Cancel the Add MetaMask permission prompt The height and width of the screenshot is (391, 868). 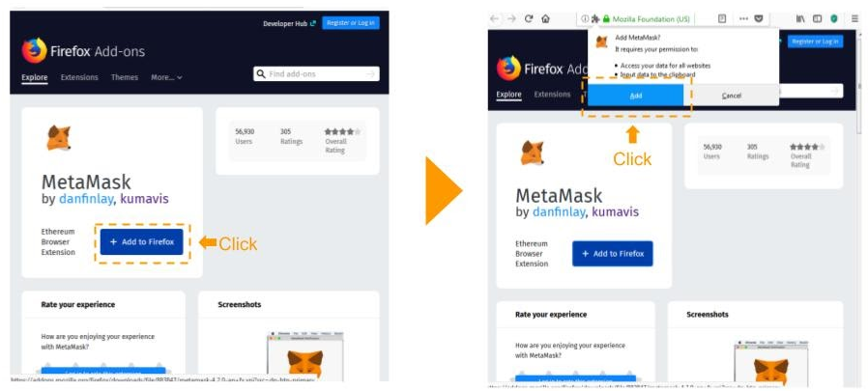(732, 96)
